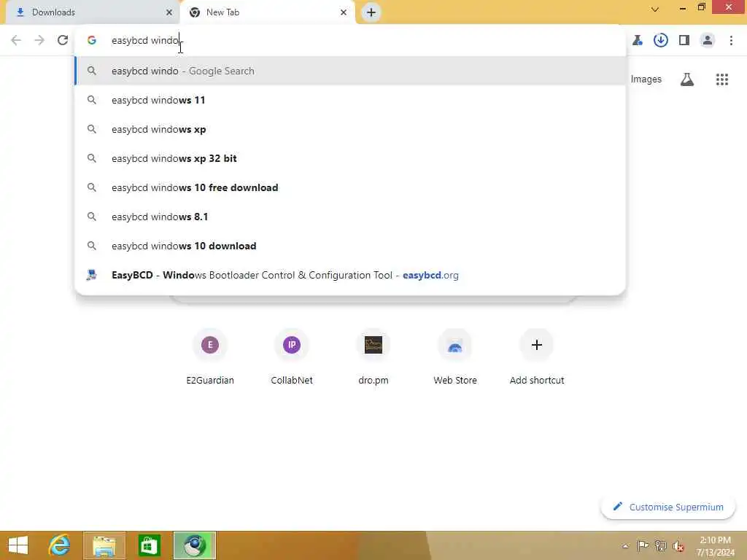The height and width of the screenshot is (560, 747).
Task: Reload the page
Action: [63, 40]
